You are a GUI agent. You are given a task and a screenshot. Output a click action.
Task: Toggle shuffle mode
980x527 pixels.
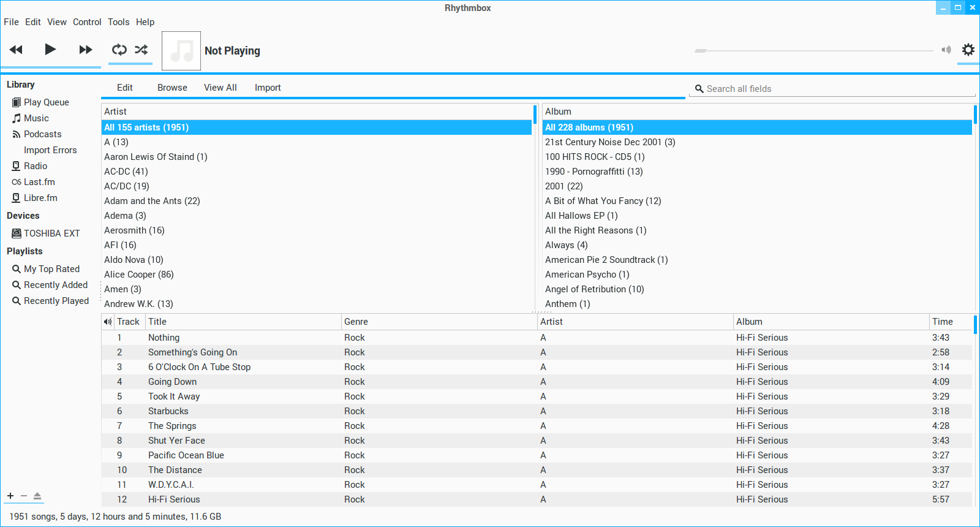pyautogui.click(x=141, y=50)
